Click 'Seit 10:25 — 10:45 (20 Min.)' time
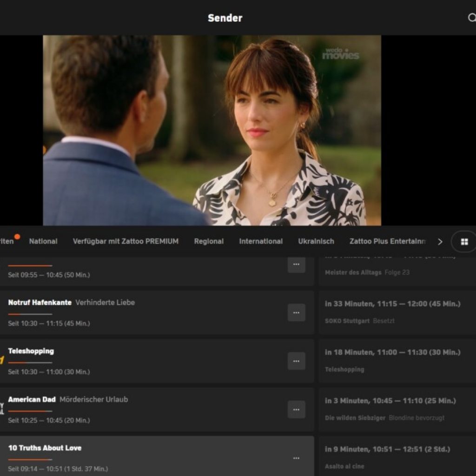 click(49, 420)
